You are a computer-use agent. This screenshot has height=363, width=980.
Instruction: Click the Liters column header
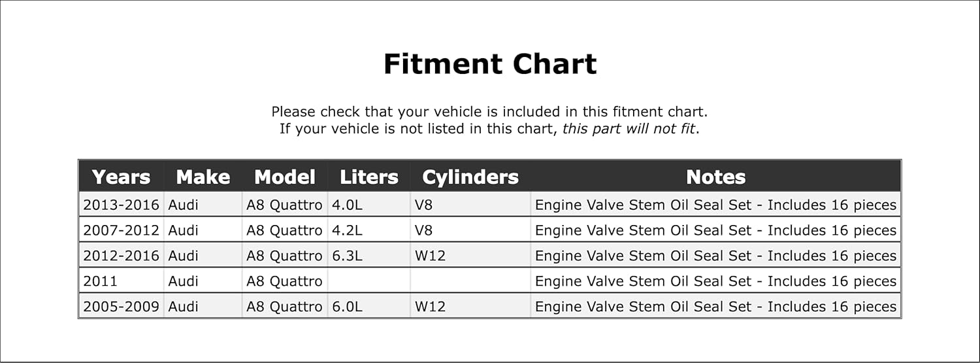click(368, 177)
